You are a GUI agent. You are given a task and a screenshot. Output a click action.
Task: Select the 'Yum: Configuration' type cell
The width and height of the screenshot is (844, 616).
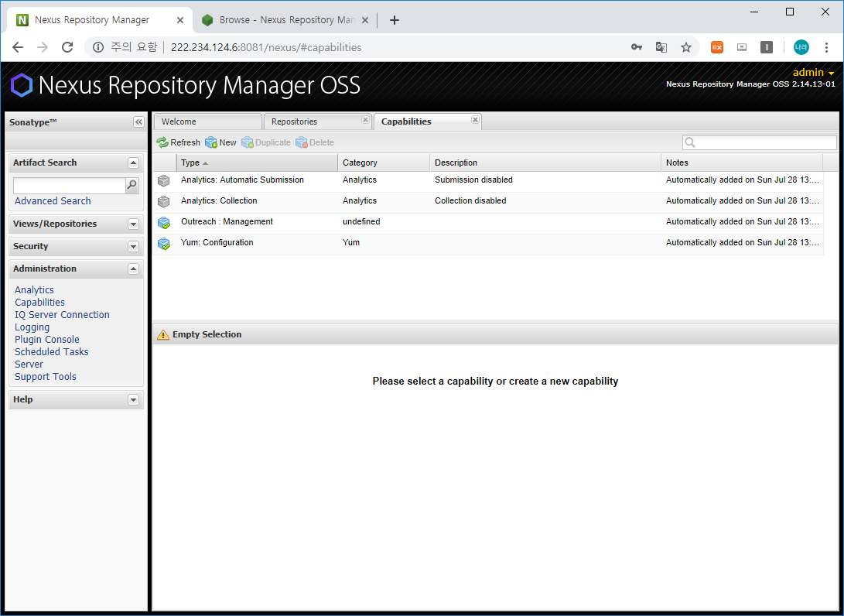[x=257, y=243]
